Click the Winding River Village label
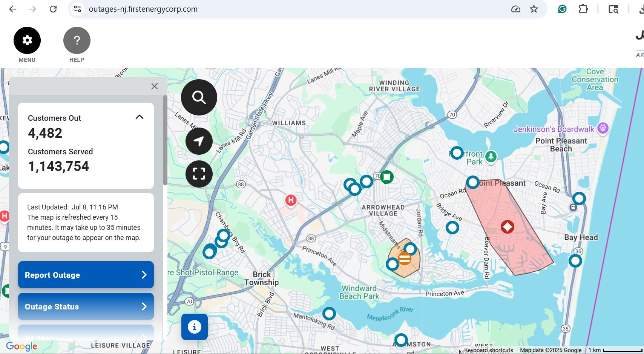This screenshot has width=644, height=354. pos(394,86)
